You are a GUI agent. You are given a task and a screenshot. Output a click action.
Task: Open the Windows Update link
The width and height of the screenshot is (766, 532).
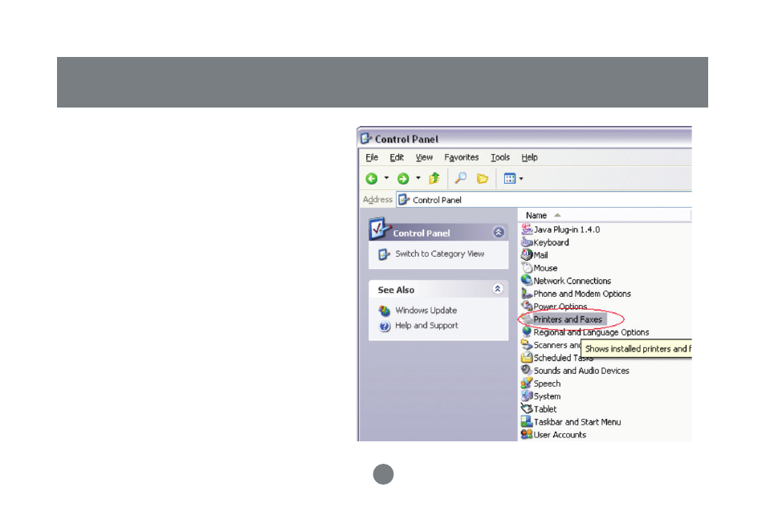click(426, 311)
